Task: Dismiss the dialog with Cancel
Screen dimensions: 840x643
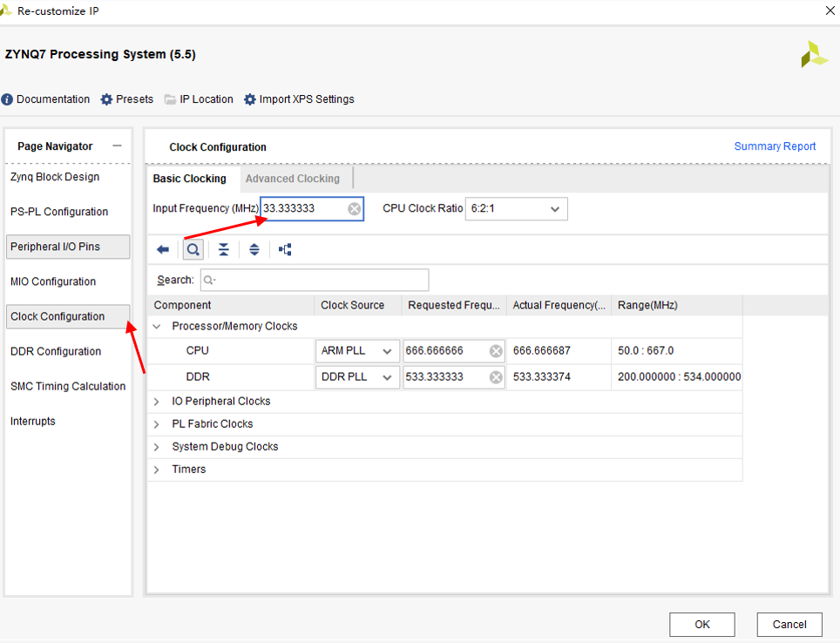Action: pyautogui.click(x=789, y=624)
